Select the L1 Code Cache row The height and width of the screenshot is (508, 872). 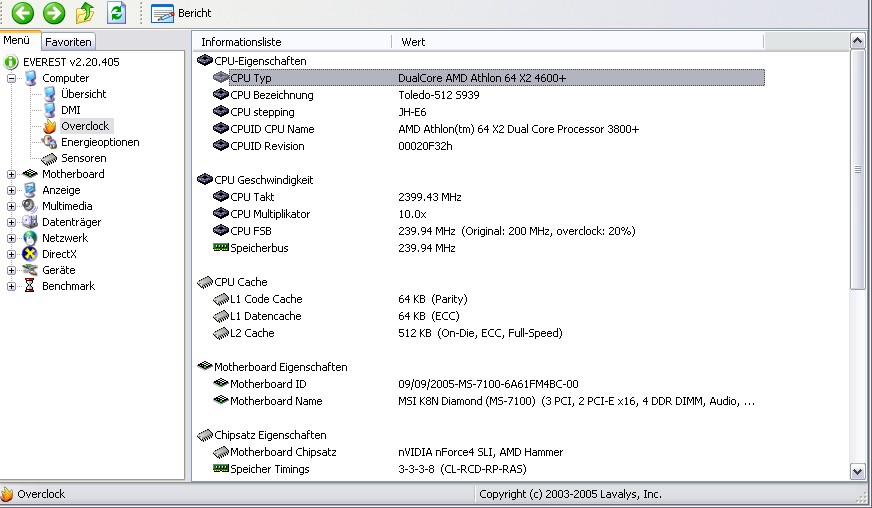click(x=488, y=299)
